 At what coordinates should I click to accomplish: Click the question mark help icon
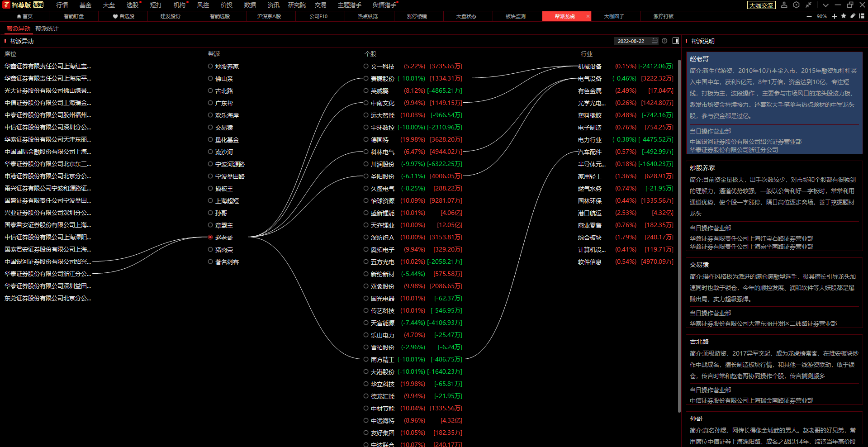tap(664, 41)
